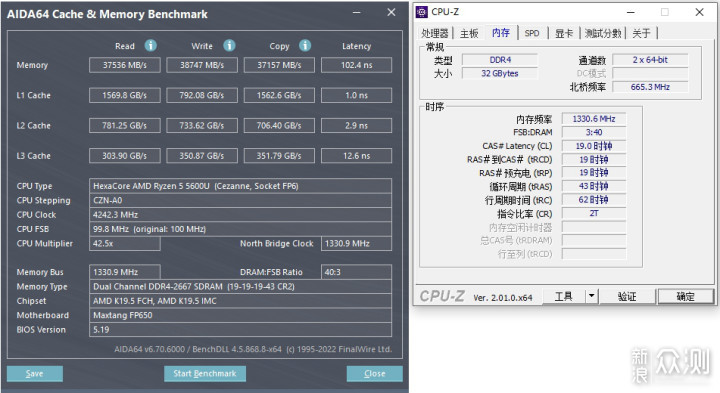Click CPU Type field HexaCore AMD Ryzen 5 5600U
Viewport: 720px width, 393px height.
(241, 186)
